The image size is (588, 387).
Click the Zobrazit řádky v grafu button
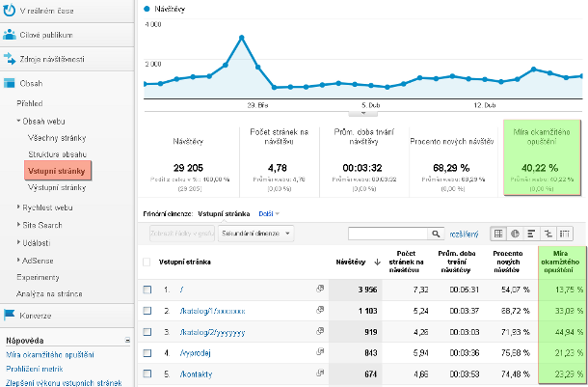click(182, 234)
